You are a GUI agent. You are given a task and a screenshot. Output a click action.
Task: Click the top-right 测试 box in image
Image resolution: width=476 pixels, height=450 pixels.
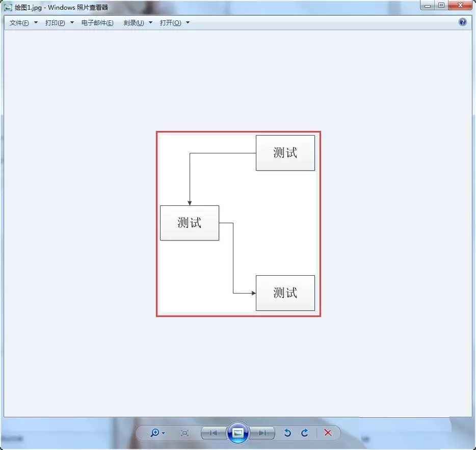point(285,153)
